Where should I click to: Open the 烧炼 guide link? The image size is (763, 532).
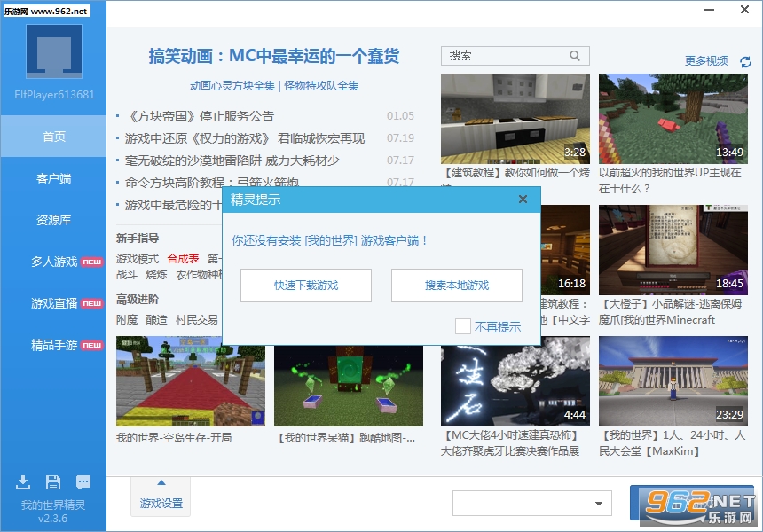click(156, 275)
